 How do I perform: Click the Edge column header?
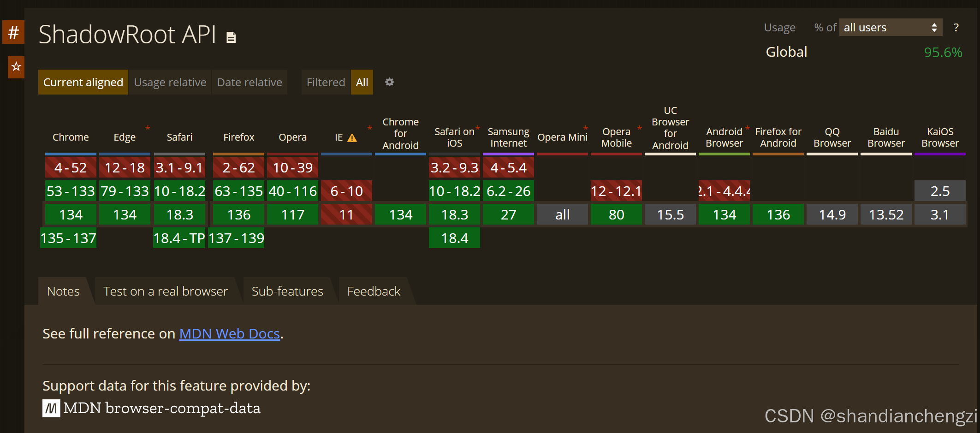[x=125, y=137]
